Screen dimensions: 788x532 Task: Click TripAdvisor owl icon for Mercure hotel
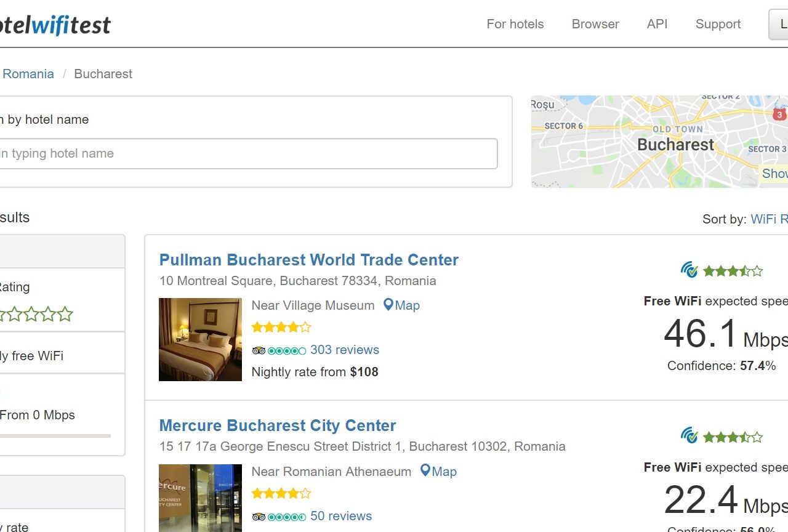(x=259, y=517)
